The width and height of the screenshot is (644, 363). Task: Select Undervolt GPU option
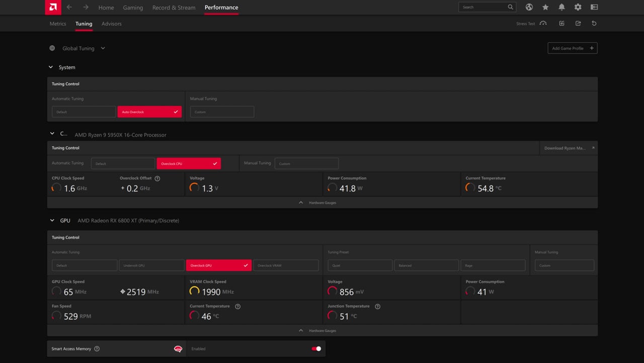[151, 265]
